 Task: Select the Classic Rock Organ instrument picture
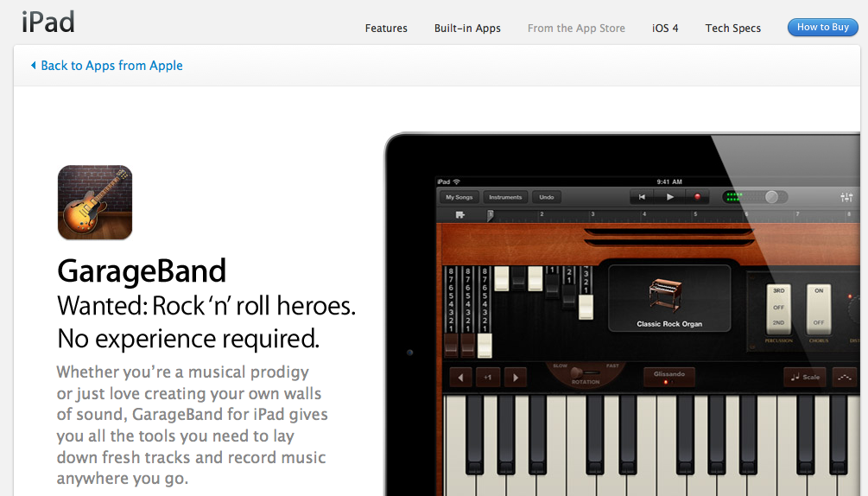[x=665, y=295]
